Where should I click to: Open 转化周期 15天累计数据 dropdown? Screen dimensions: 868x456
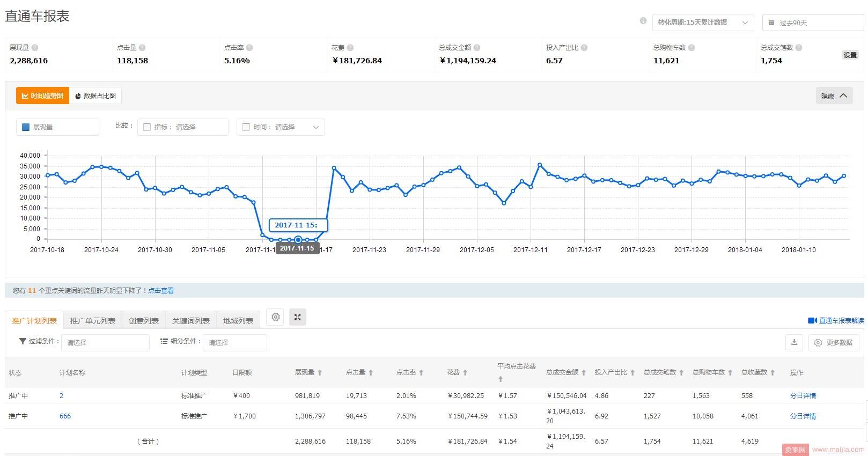tap(703, 23)
